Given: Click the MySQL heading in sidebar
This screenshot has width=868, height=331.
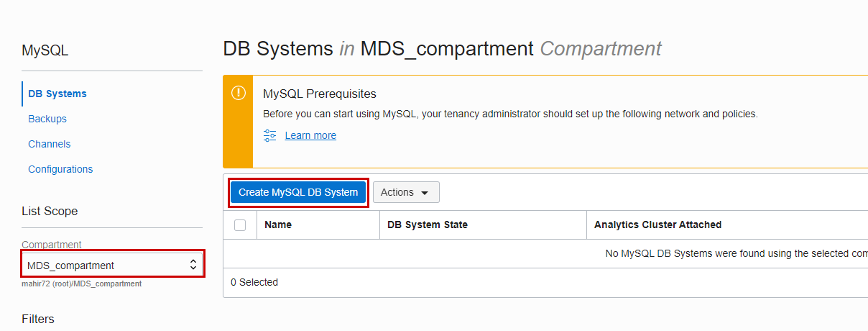Looking at the screenshot, I should click(45, 50).
